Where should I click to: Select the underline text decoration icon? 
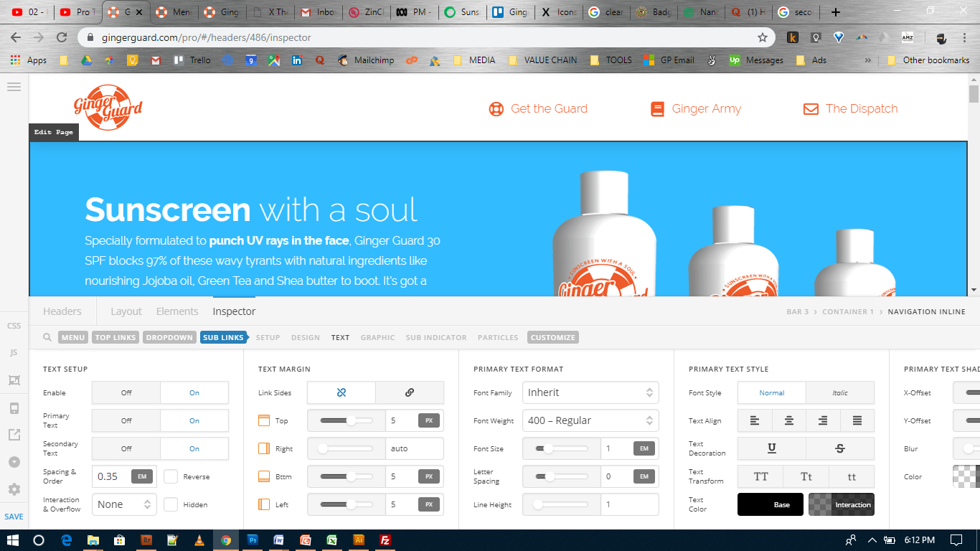[x=772, y=448]
